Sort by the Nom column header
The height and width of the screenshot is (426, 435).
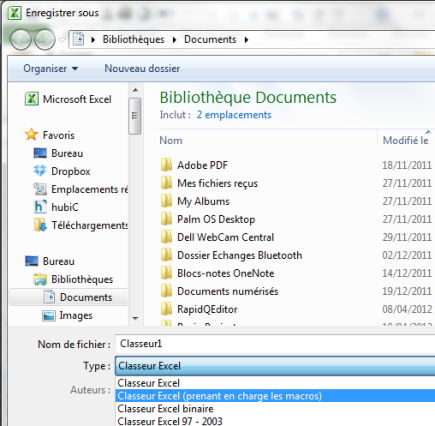(171, 140)
